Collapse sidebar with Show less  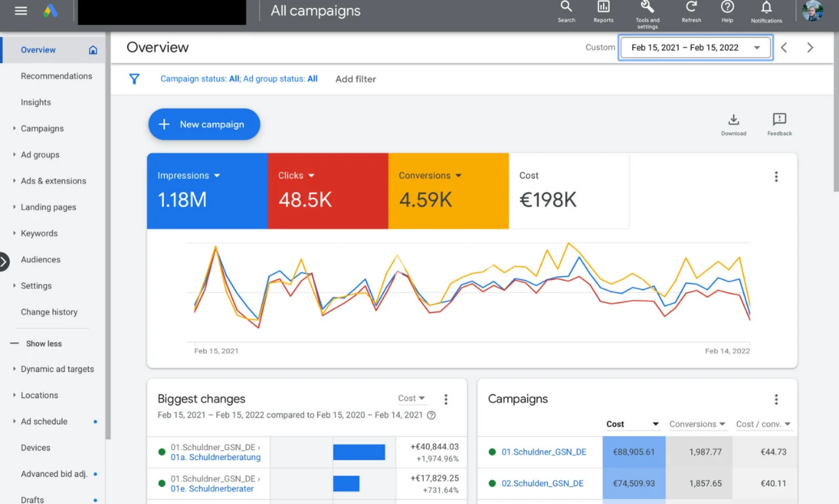[43, 344]
